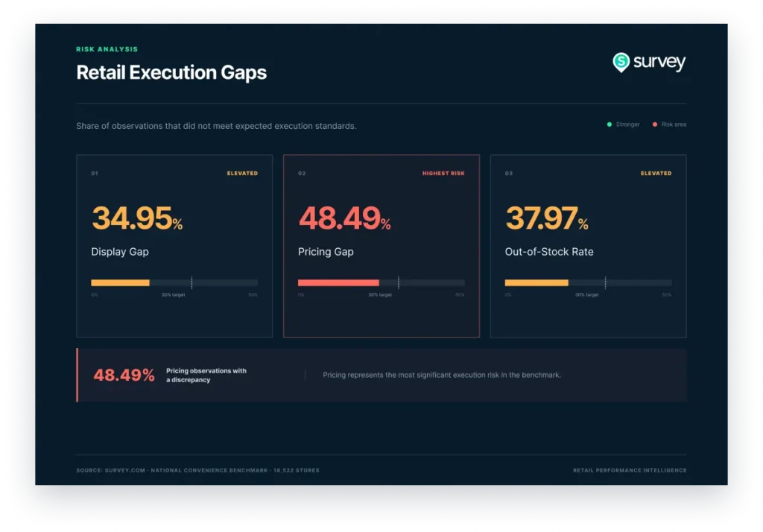Click the '02' card number
The image size is (763, 532).
pyautogui.click(x=302, y=174)
